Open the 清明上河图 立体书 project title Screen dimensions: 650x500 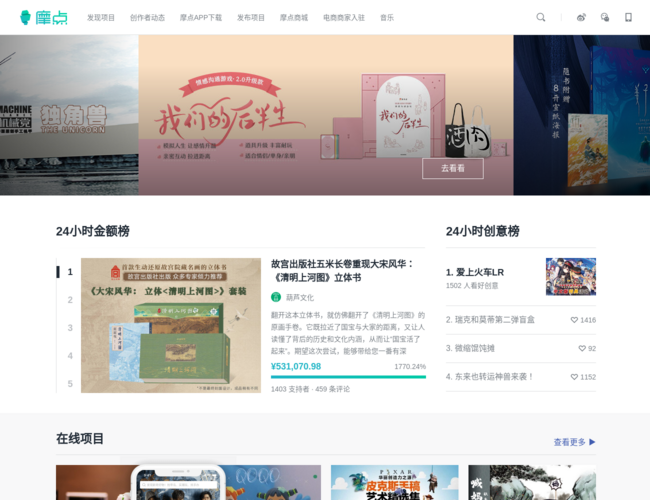342,270
